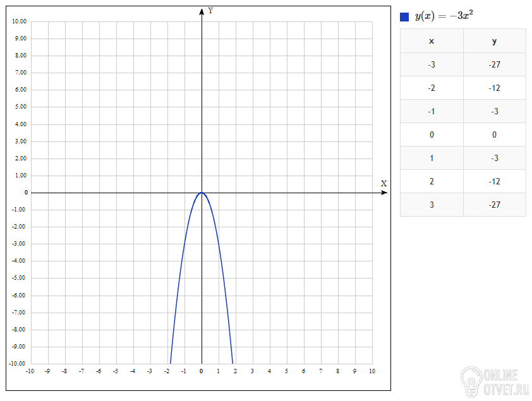Click the 'x' column header in the table
Viewport: 532px width, 401px height.
coord(432,41)
